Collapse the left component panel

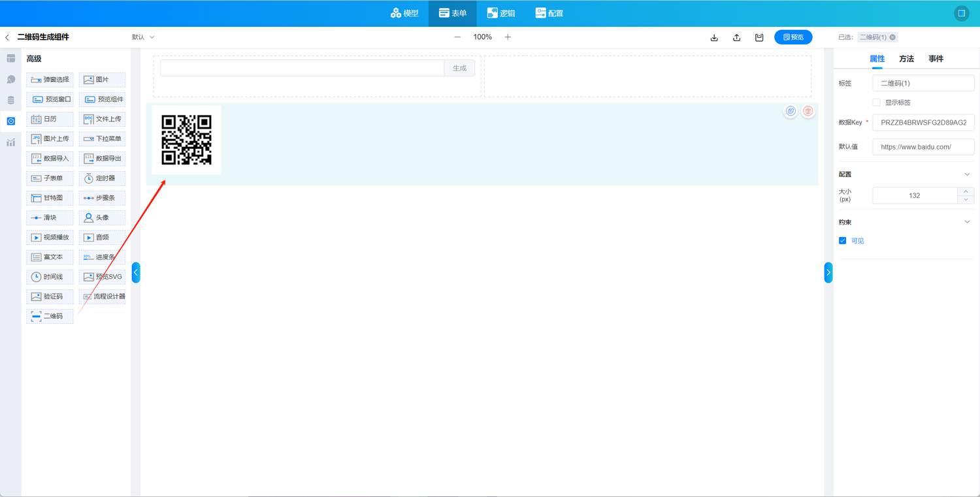click(x=136, y=272)
